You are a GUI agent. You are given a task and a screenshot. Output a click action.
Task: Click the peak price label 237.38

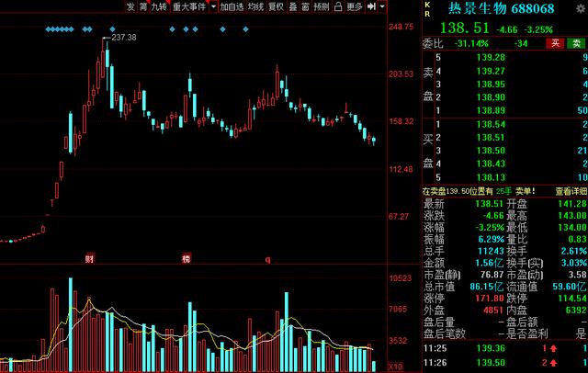(124, 37)
